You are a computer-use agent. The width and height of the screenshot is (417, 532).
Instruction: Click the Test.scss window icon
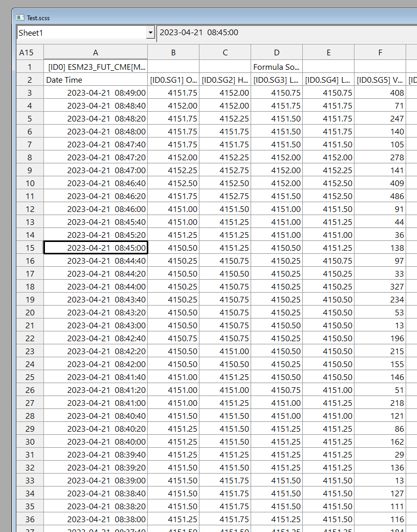coord(20,18)
